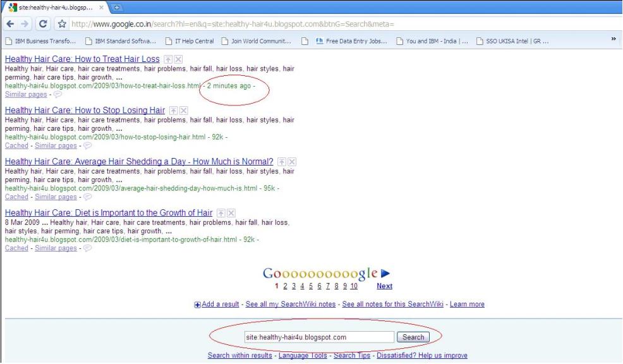Image resolution: width=623 pixels, height=364 pixels.
Task: Comment on Diet is Important result
Action: 87,248
